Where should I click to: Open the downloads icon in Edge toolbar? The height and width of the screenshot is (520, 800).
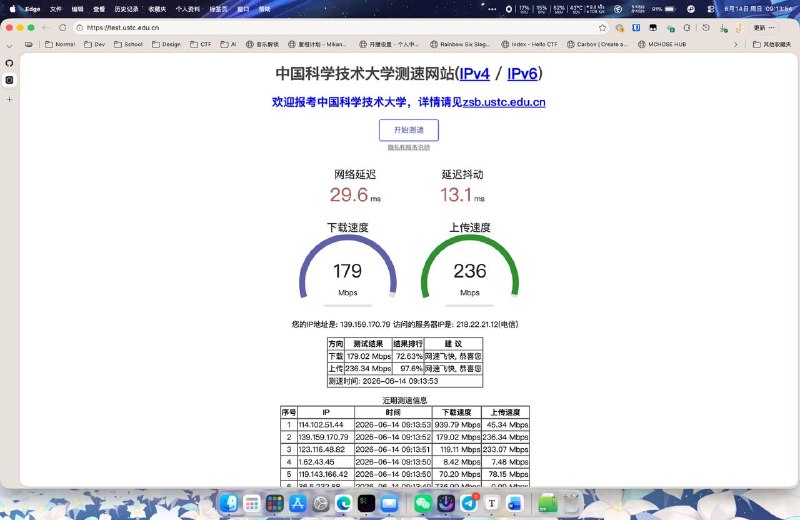(723, 28)
